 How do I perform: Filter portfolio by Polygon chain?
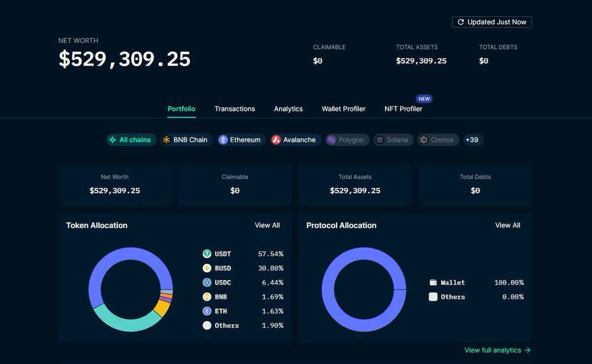pyautogui.click(x=347, y=140)
